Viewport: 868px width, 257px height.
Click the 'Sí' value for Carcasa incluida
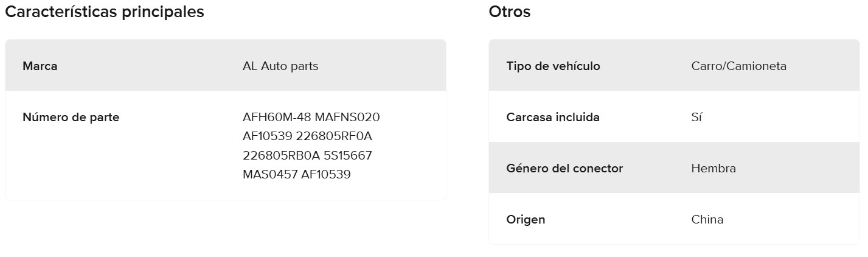point(696,118)
